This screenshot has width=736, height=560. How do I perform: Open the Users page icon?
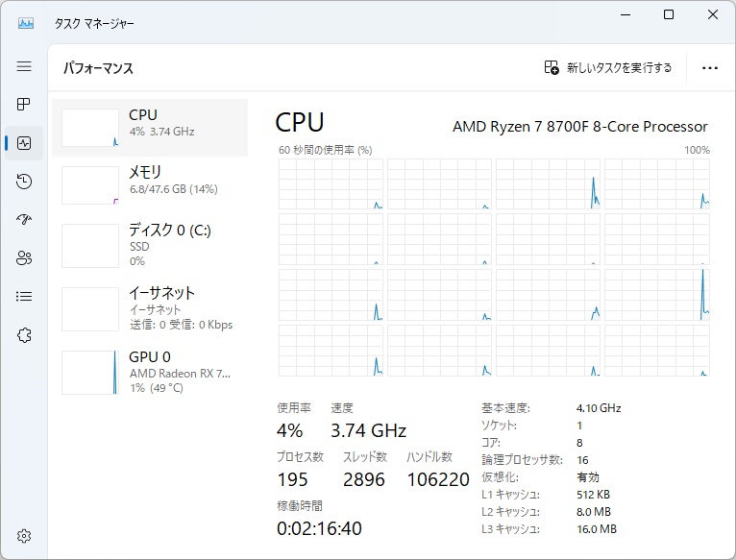24,258
